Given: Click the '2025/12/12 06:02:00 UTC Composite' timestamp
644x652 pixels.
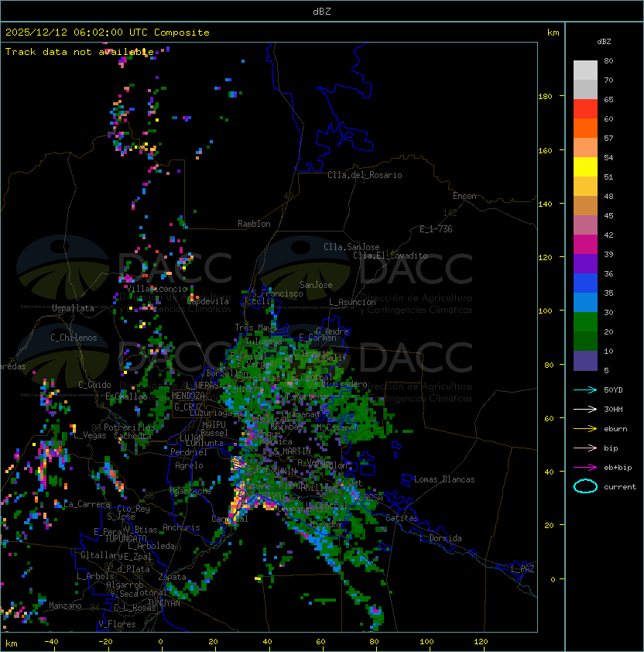Looking at the screenshot, I should (108, 33).
